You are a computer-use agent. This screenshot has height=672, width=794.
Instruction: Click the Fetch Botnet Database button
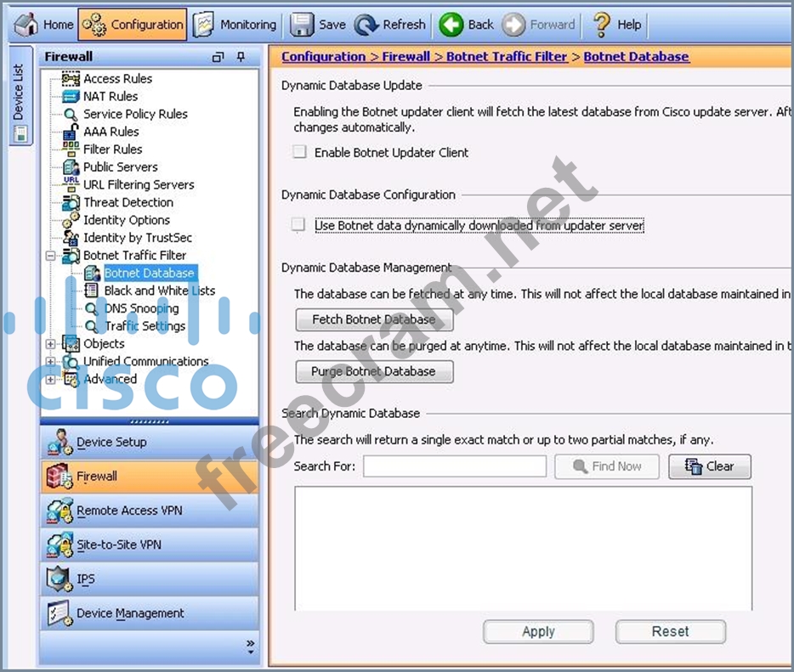(x=374, y=320)
